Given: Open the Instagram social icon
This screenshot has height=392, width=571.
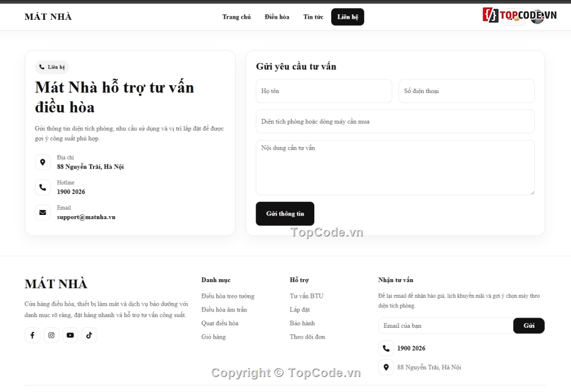Looking at the screenshot, I should (51, 336).
